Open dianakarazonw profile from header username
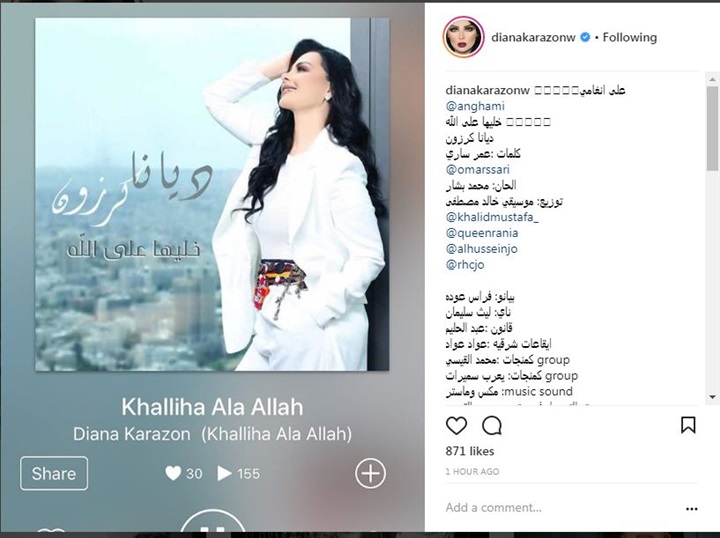This screenshot has width=720, height=538. (533, 37)
